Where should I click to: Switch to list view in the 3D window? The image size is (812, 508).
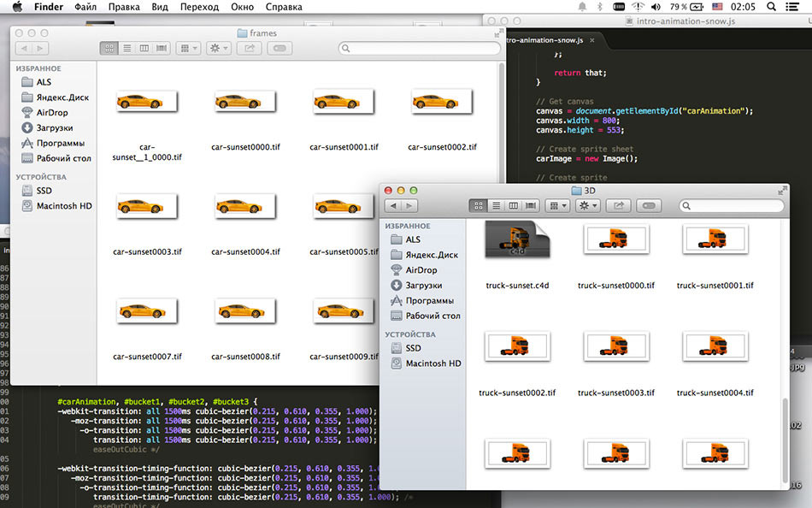[x=496, y=206]
